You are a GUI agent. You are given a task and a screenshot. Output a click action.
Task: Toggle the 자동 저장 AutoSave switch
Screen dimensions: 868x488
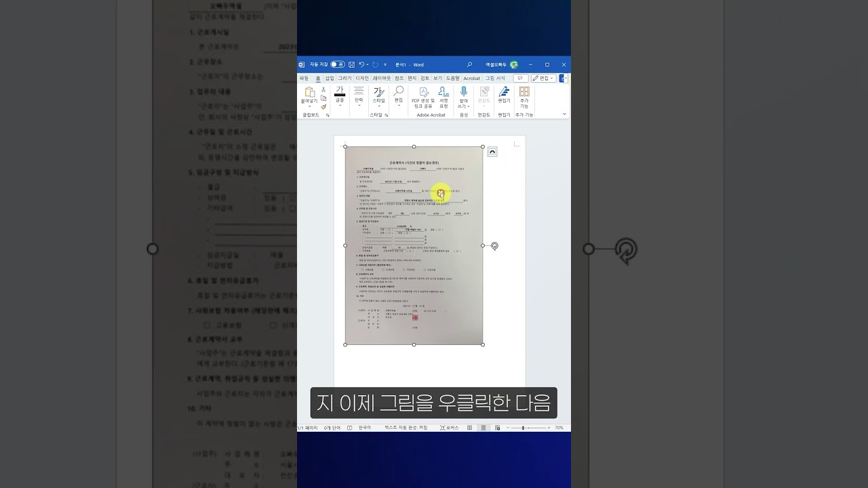click(x=337, y=64)
